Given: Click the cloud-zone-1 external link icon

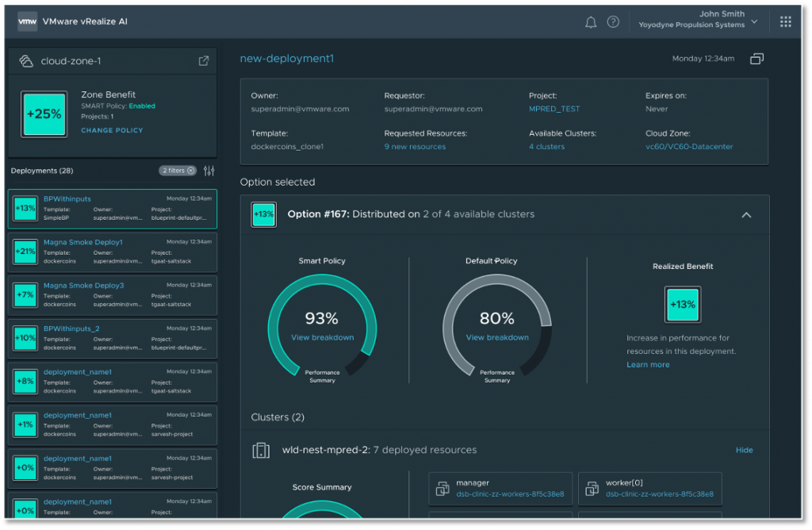Looking at the screenshot, I should 204,61.
